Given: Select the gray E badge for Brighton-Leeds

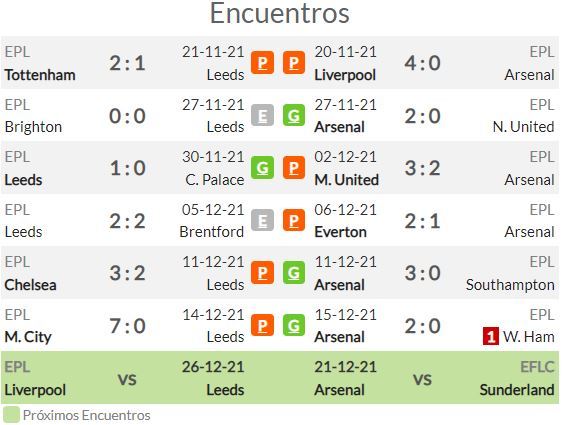Looking at the screenshot, I should (262, 115).
